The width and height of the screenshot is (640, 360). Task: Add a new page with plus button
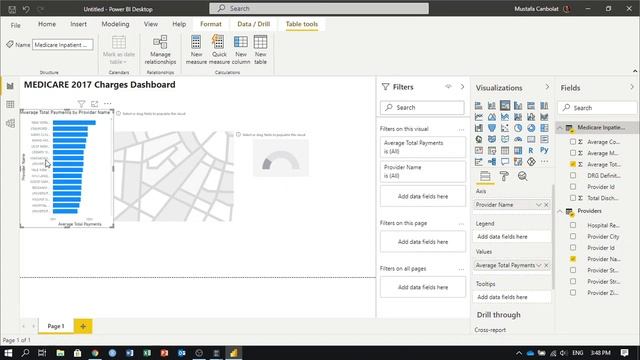point(83,326)
